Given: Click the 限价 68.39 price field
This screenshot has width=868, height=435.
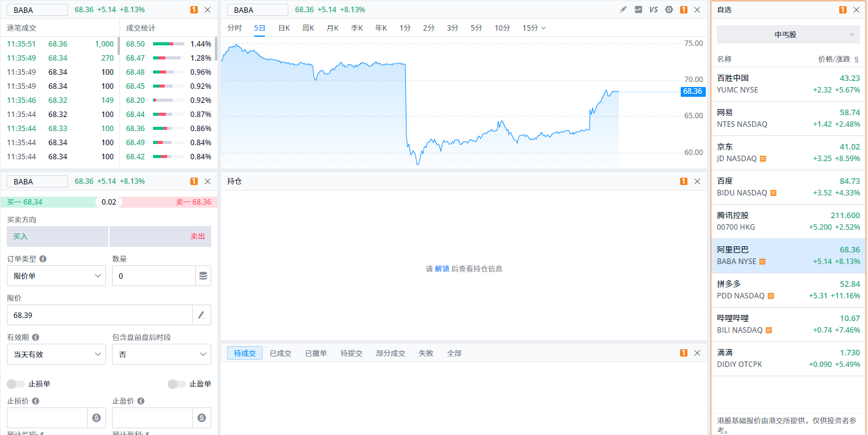Looking at the screenshot, I should tap(100, 315).
